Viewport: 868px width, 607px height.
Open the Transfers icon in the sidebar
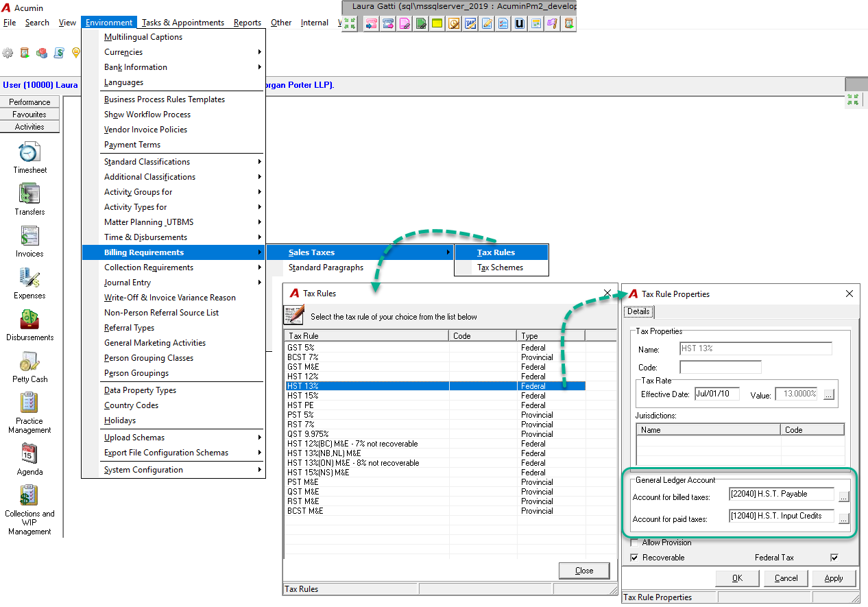(29, 194)
